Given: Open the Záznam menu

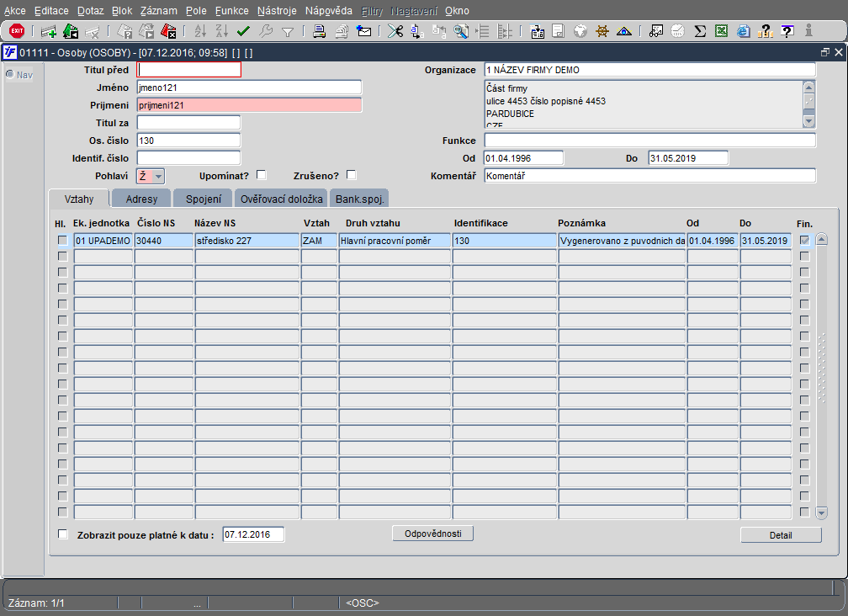Looking at the screenshot, I should coord(158,11).
